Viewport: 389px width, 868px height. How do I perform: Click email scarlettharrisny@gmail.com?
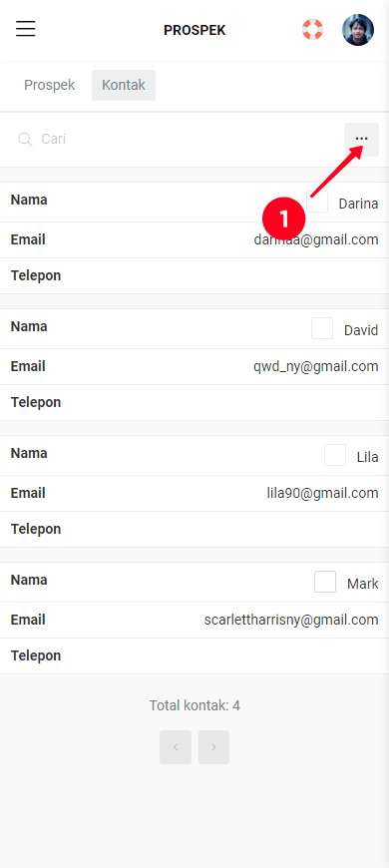[x=291, y=620]
